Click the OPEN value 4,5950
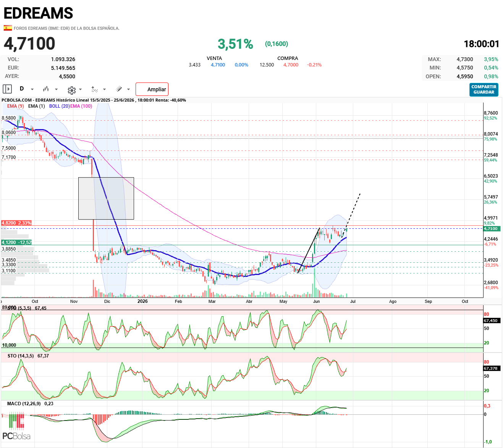The height and width of the screenshot is (448, 503). pyautogui.click(x=465, y=76)
